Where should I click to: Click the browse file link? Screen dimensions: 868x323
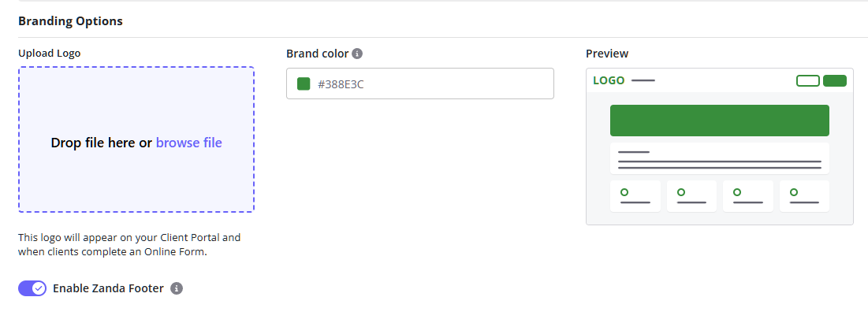tap(189, 143)
